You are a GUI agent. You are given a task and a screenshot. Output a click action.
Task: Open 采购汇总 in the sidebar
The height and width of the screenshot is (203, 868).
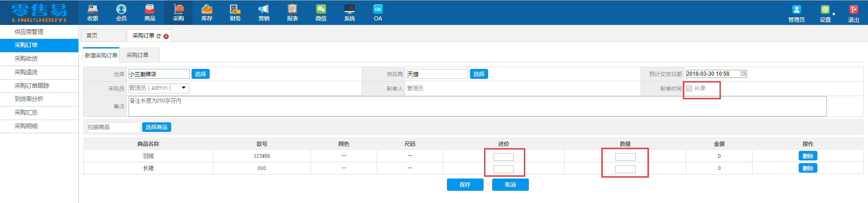coord(39,112)
